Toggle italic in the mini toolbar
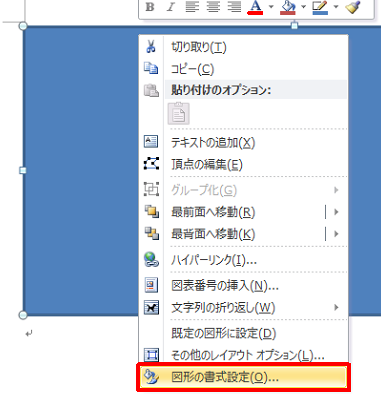Viewport: 381px width, 400px height. pyautogui.click(x=171, y=7)
